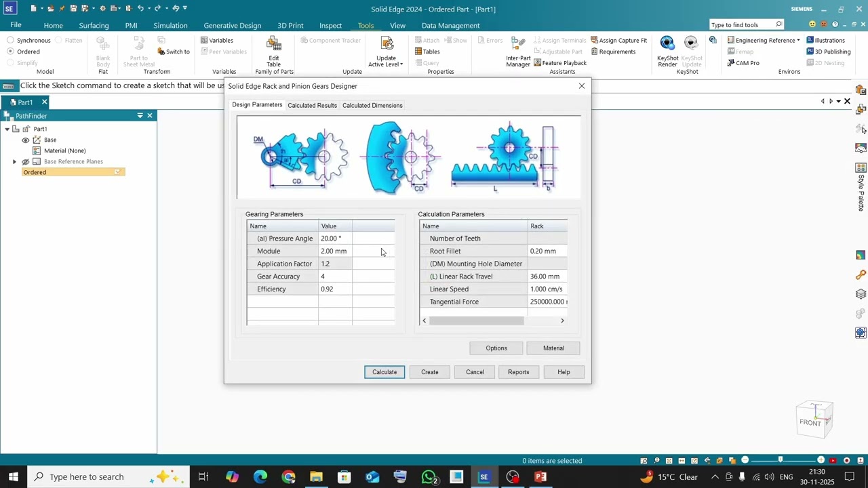Viewport: 868px width, 488px height.
Task: Open the File menu
Action: 16,25
